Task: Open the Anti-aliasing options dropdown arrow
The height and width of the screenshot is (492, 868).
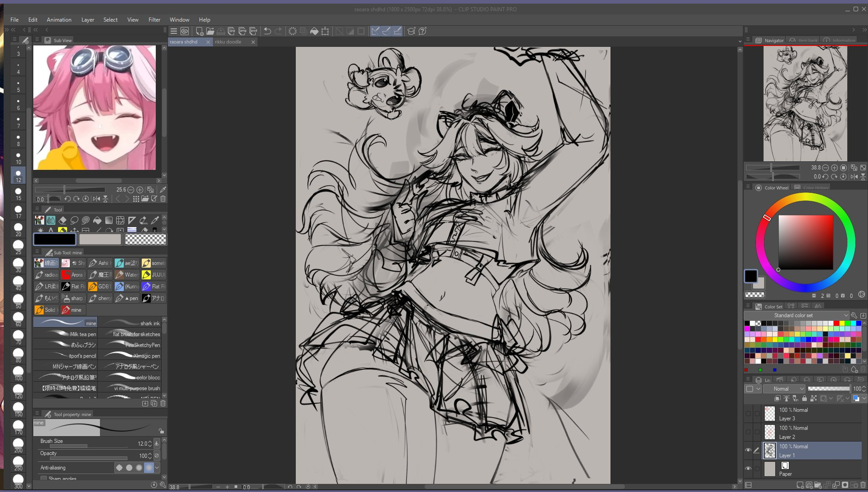Action: click(x=157, y=468)
